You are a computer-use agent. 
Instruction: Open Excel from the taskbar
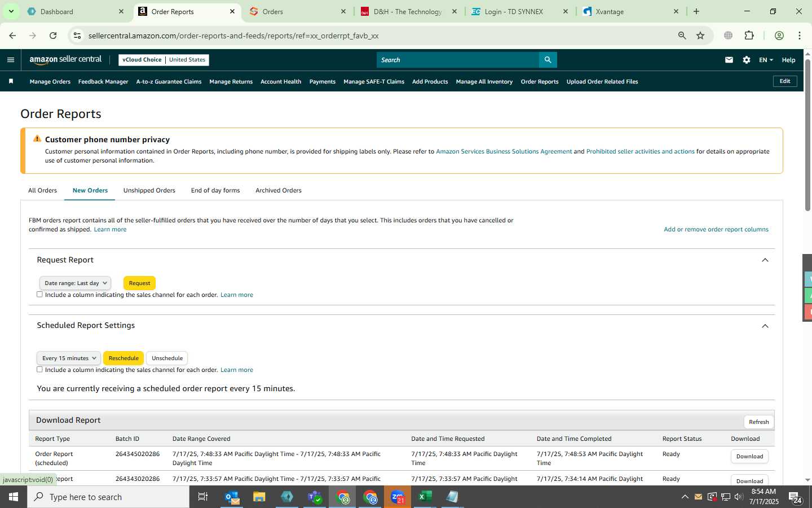[425, 497]
